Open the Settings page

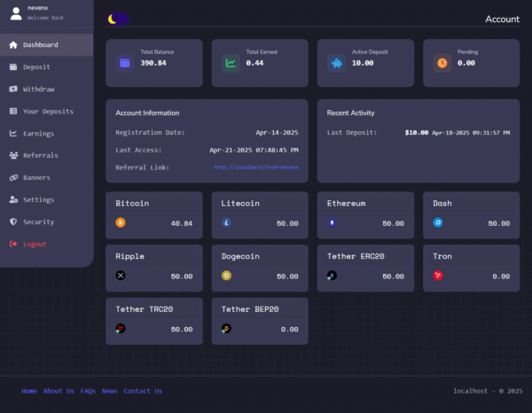click(46, 199)
